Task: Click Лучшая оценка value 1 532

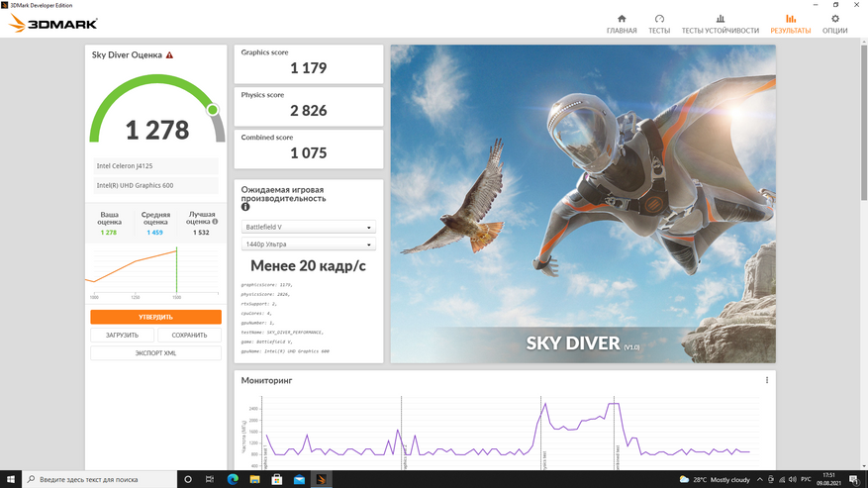Action: [x=201, y=233]
